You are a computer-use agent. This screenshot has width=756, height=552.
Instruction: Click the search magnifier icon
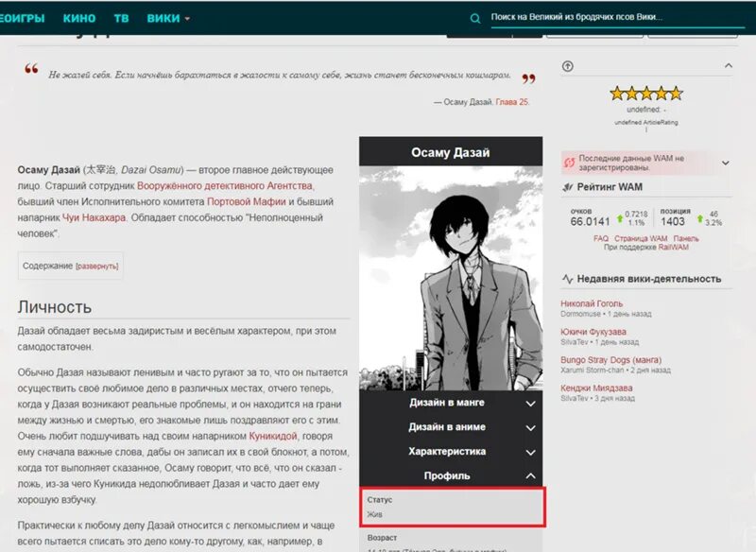475,18
